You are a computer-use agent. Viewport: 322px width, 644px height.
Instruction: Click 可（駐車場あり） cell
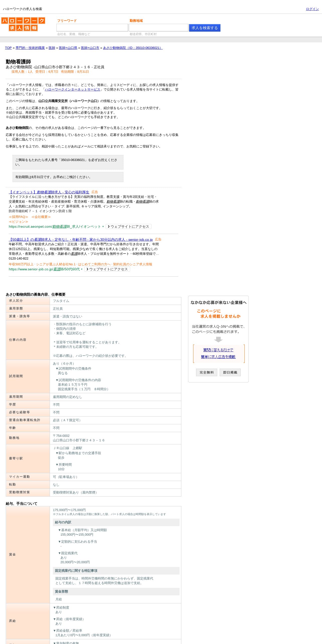click(x=66, y=477)
